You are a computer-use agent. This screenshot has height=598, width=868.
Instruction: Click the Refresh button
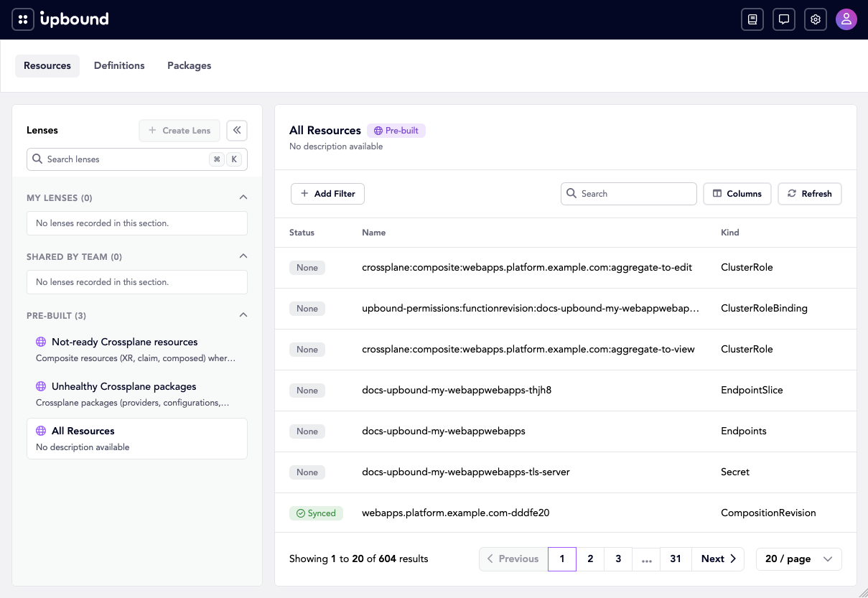[810, 194]
